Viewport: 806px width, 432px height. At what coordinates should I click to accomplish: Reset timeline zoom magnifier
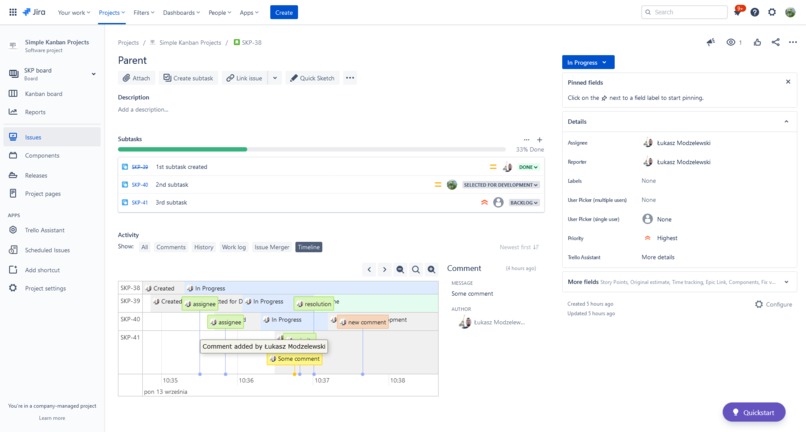[416, 269]
